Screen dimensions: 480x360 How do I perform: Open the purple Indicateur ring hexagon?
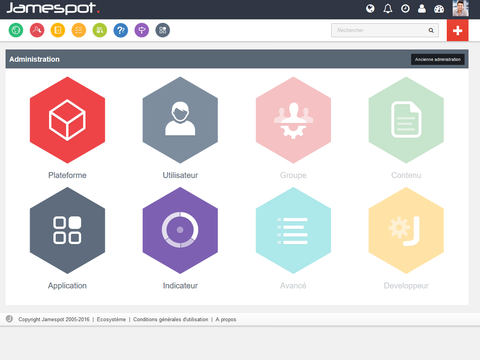(x=180, y=230)
